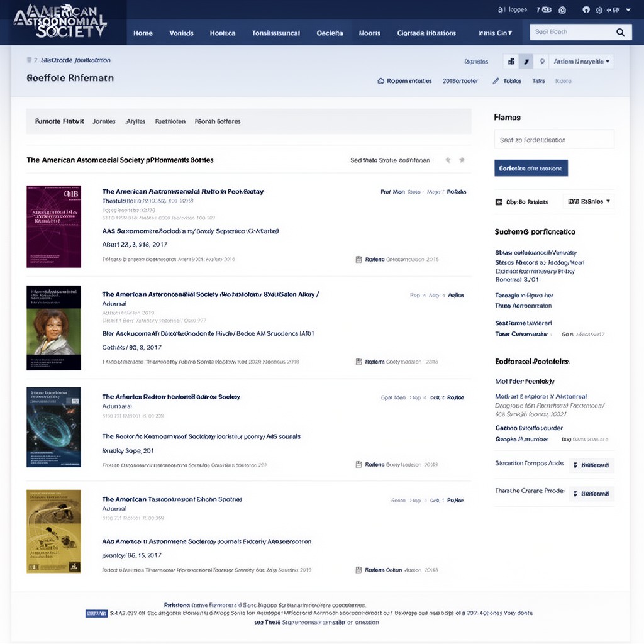
Task: Click the American Astronomical Society logo
Action: pyautogui.click(x=60, y=21)
